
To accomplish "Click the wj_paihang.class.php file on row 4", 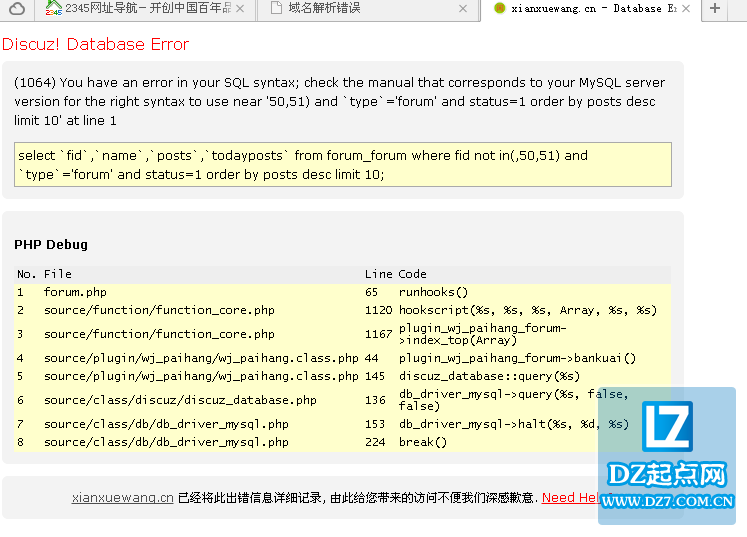I will point(201,358).
